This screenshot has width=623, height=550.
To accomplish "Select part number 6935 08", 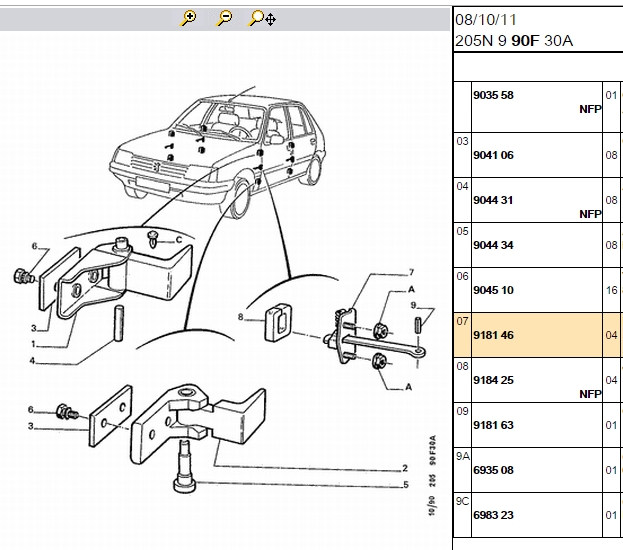I will pos(493,470).
